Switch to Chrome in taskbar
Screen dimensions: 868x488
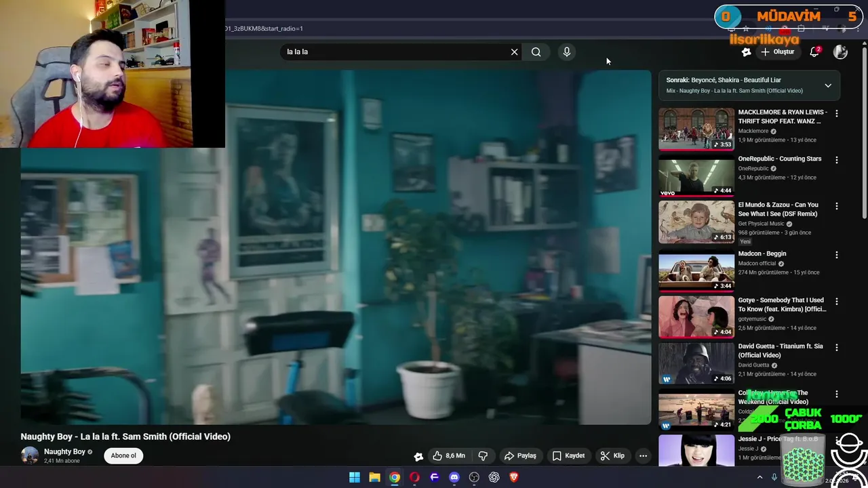pyautogui.click(x=394, y=477)
